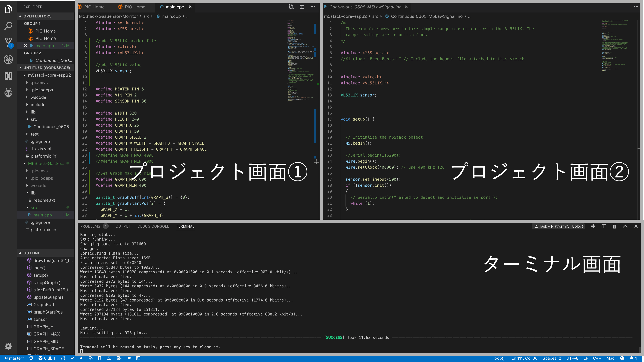Switch to the DEBUG CONSOLE tab

[153, 226]
